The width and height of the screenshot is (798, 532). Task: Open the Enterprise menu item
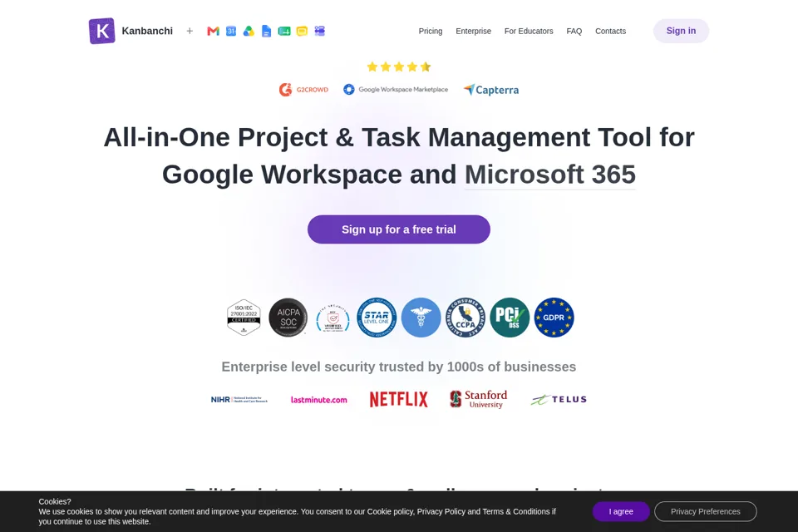(473, 31)
